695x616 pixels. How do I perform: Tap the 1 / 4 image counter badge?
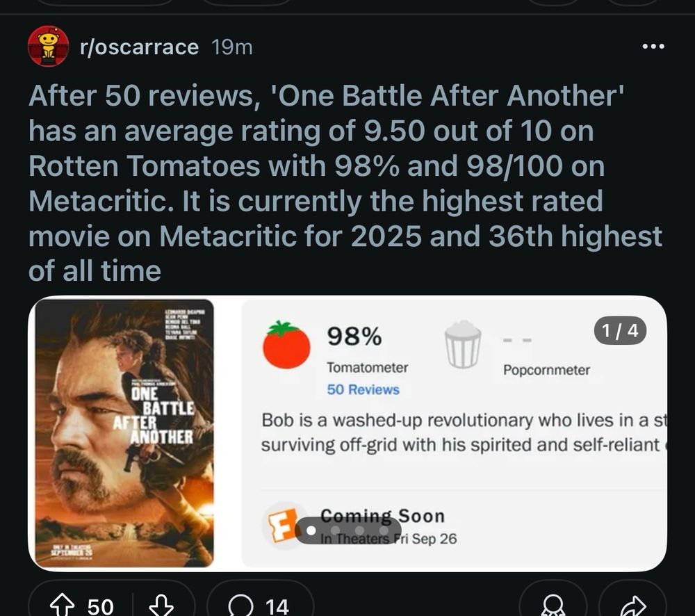pyautogui.click(x=621, y=331)
